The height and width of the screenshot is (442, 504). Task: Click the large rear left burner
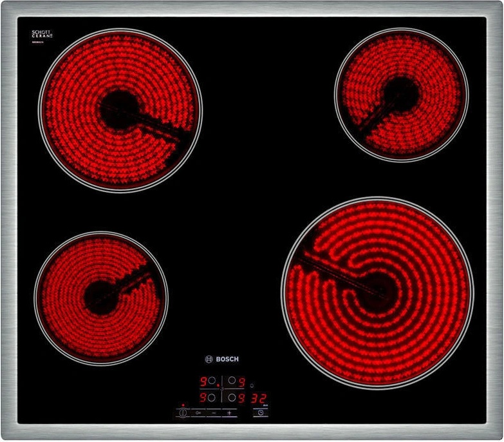[120, 110]
